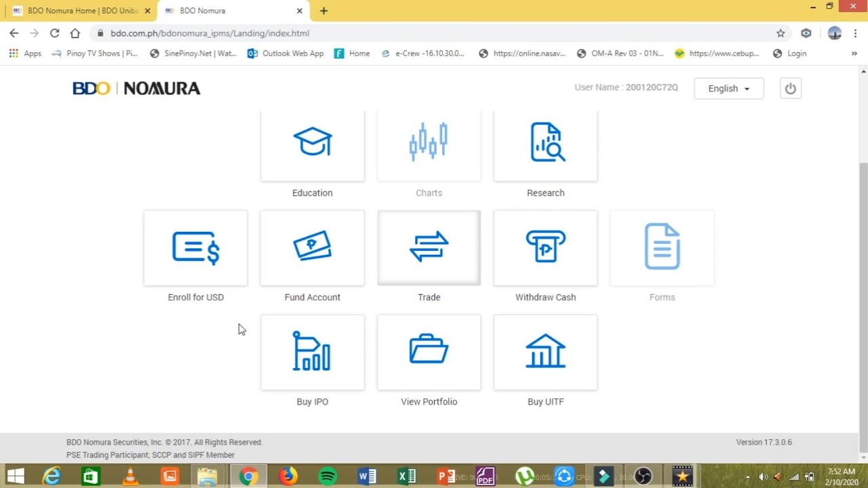Go back in the browser
This screenshot has width=868, height=488.
(x=14, y=33)
